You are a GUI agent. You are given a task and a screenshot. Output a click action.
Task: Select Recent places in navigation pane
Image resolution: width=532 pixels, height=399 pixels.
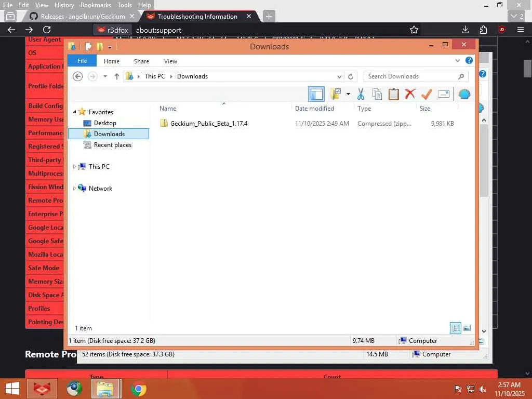[x=112, y=145]
